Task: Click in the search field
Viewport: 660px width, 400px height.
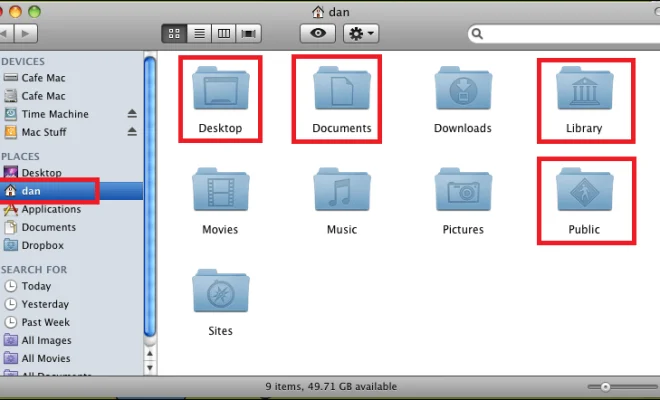Action: click(564, 33)
